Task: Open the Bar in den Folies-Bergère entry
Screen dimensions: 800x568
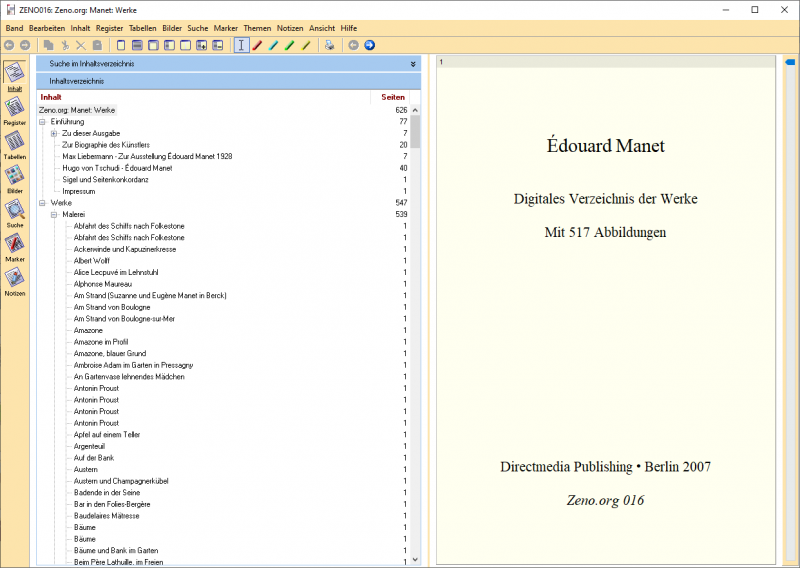Action: [x=112, y=504]
